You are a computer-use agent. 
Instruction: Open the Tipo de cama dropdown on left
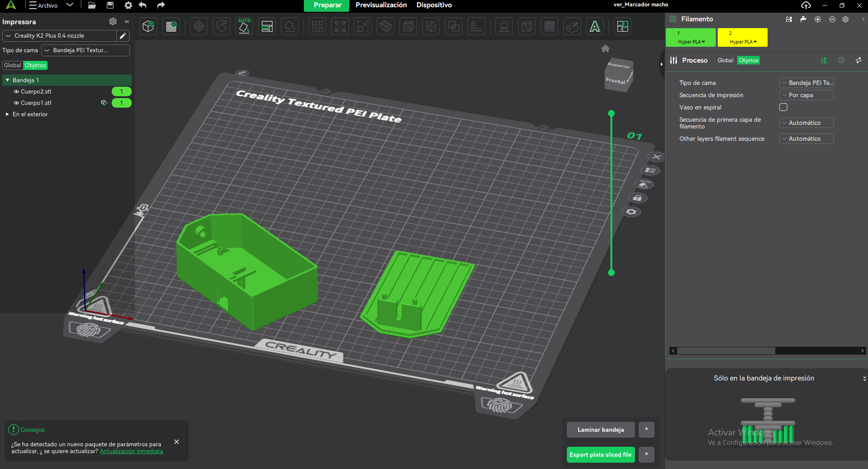[85, 50]
